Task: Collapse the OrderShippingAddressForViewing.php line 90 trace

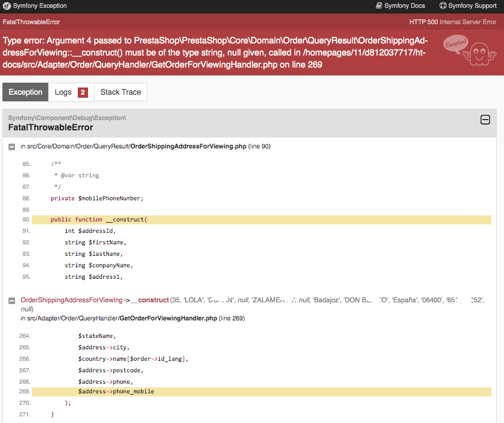Action: coord(12,147)
